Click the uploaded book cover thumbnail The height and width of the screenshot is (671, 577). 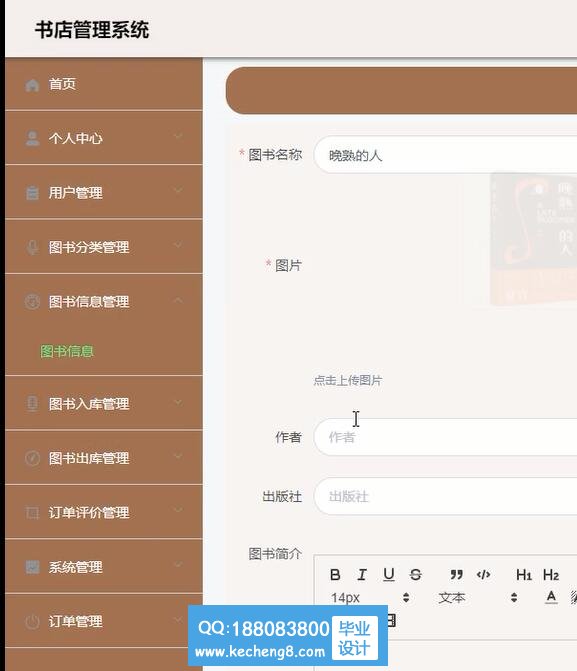pyautogui.click(x=533, y=239)
